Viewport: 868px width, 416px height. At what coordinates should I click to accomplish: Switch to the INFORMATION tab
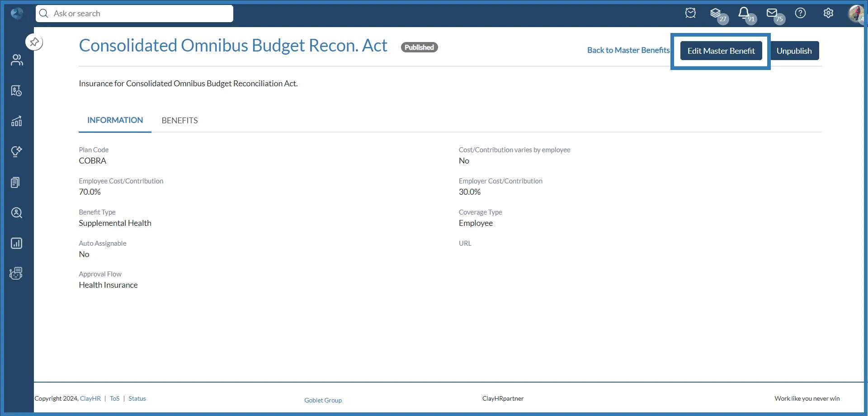(x=115, y=120)
